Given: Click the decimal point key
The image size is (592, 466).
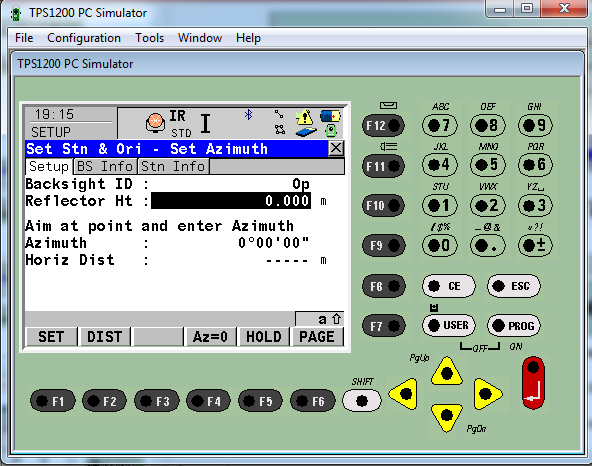Looking at the screenshot, I should point(487,245).
